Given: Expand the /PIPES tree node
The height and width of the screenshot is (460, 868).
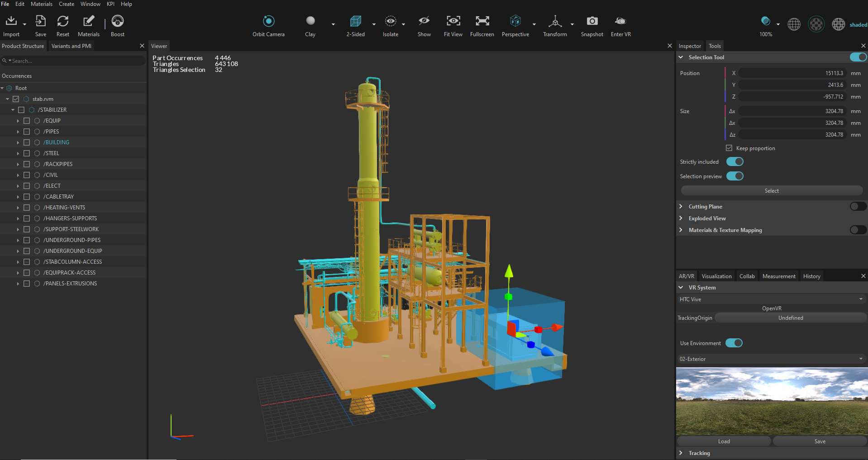Looking at the screenshot, I should pyautogui.click(x=18, y=132).
